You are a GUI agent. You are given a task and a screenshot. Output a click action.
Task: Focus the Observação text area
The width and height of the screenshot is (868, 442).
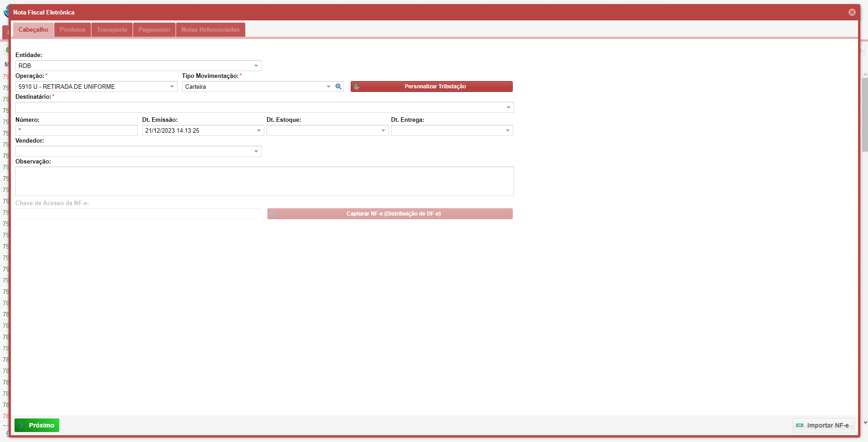[x=264, y=181]
